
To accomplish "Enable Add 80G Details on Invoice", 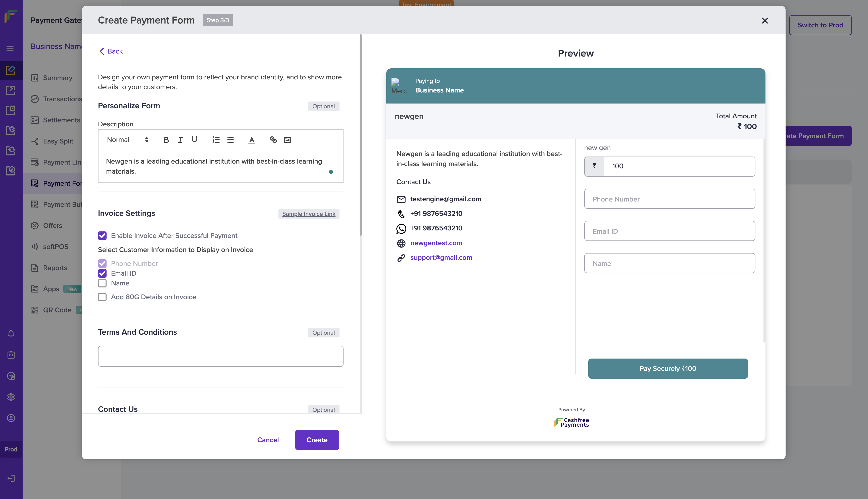I will [x=102, y=297].
